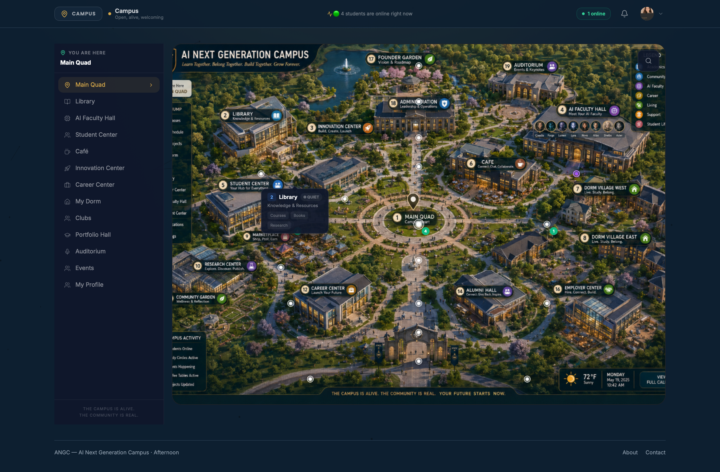This screenshot has width=720, height=472.
Task: Click the students-online activity pulse icon
Action: [x=329, y=14]
